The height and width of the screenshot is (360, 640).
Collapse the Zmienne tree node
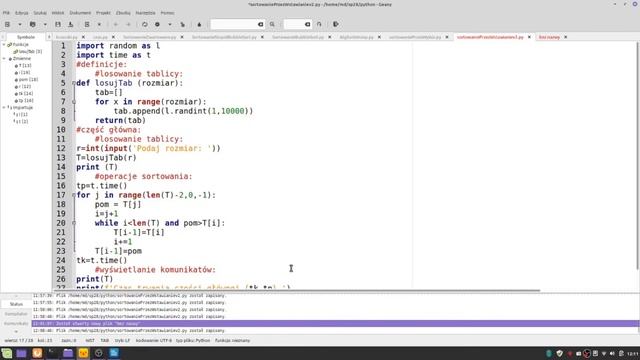[x=4, y=58]
